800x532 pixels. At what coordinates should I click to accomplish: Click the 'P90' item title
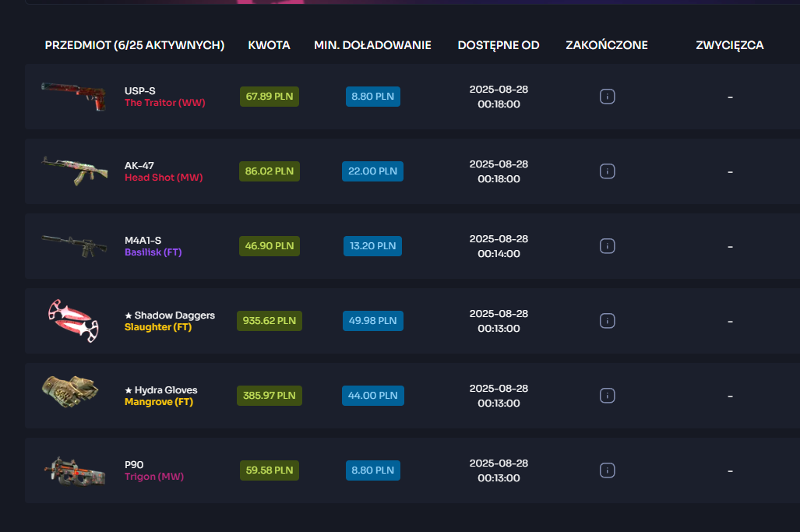pyautogui.click(x=134, y=465)
